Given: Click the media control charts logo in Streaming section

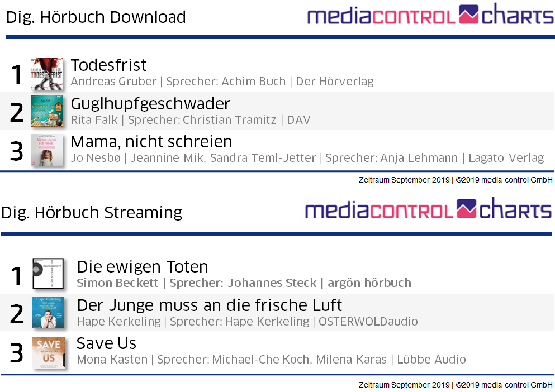Looking at the screenshot, I should (428, 210).
